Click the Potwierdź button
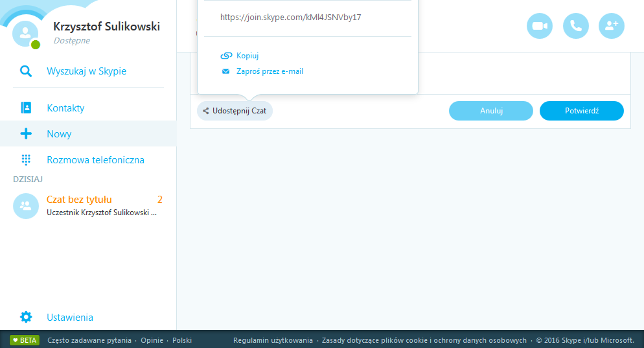The image size is (644, 348). (582, 111)
